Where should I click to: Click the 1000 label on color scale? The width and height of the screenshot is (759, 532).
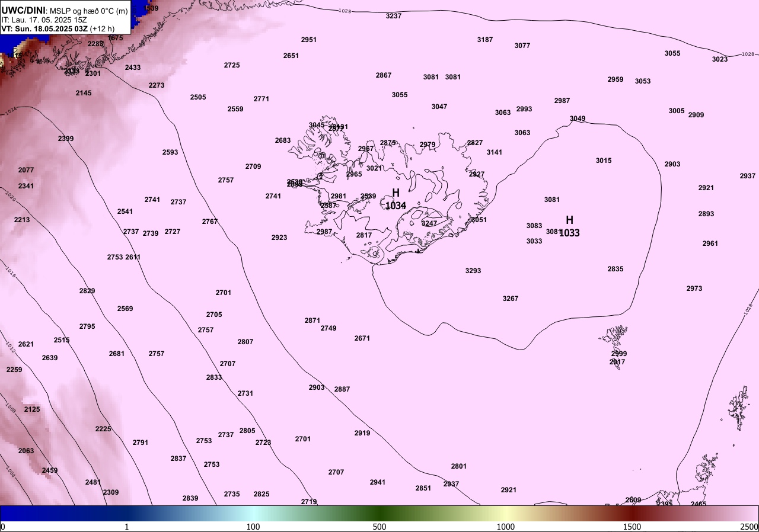[506, 527]
